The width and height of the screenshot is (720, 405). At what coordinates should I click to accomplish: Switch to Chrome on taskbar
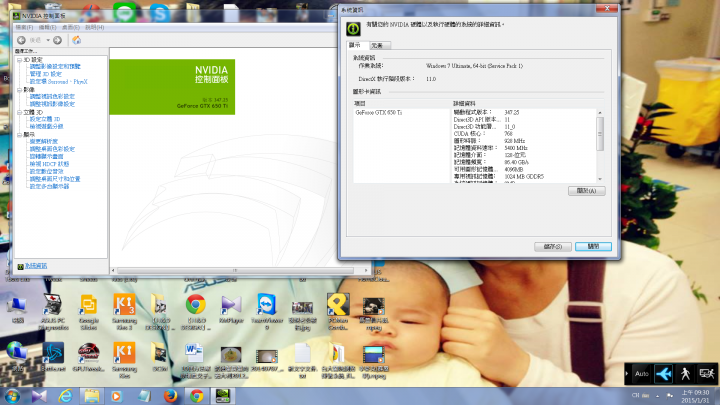tap(197, 396)
